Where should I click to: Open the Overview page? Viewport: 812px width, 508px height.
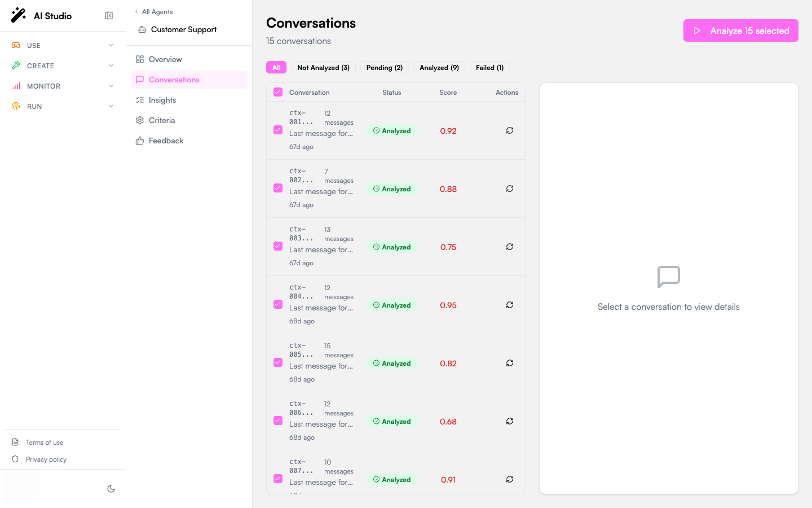[189, 59]
